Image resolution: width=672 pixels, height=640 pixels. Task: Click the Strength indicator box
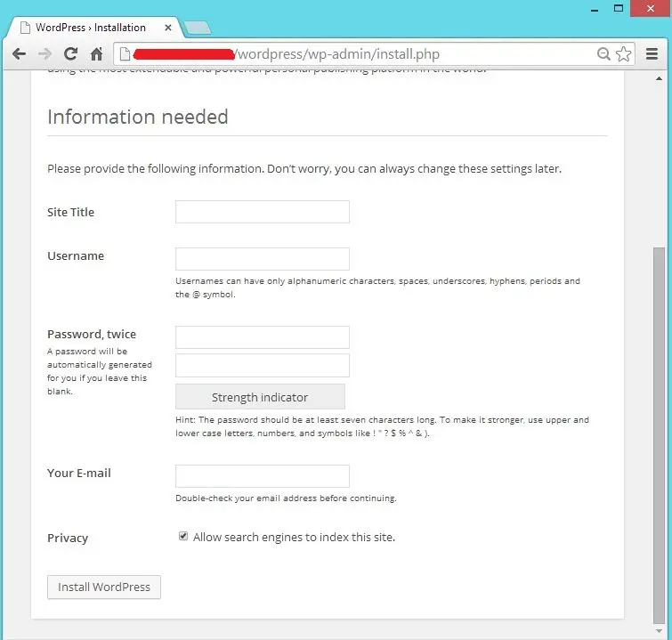pyautogui.click(x=260, y=396)
